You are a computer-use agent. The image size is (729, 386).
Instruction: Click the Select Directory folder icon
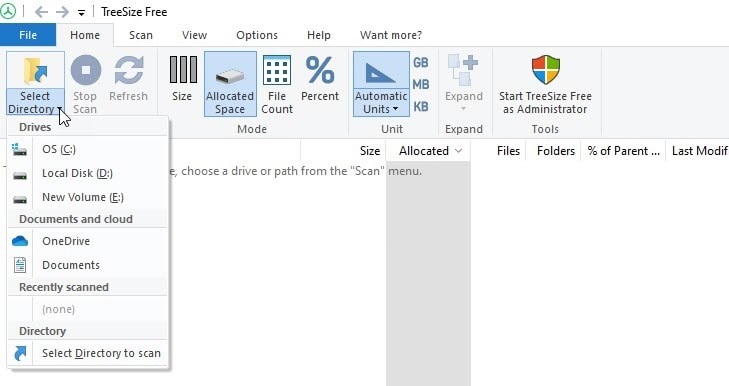click(35, 71)
